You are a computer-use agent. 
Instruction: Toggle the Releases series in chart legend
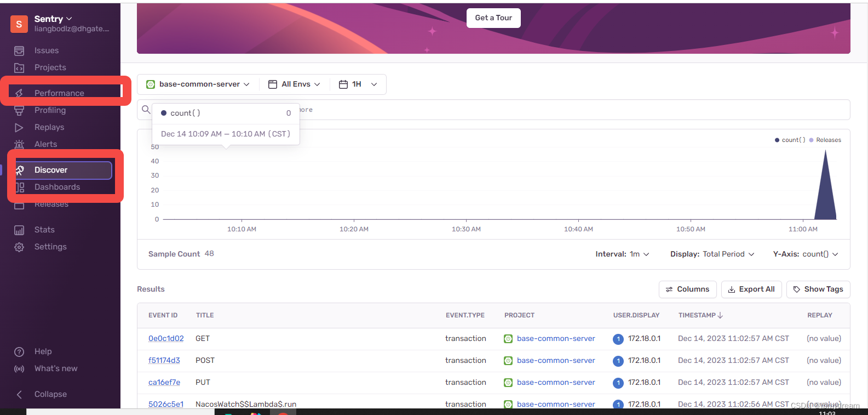[825, 140]
